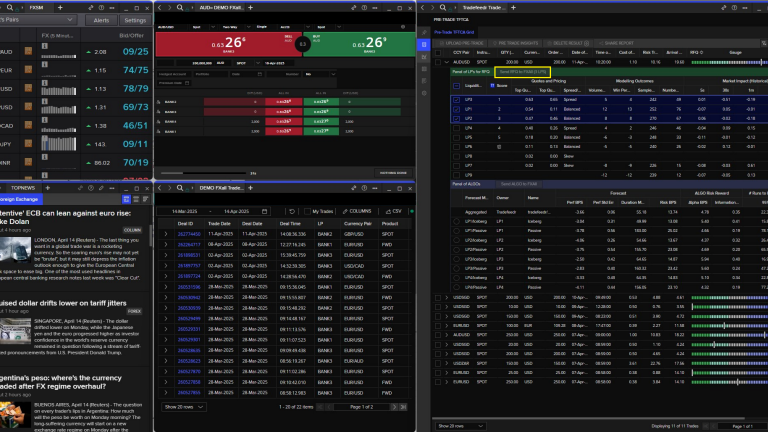Image resolution: width=768 pixels, height=432 pixels.
Task: Switch to the Foreign Exchange news tab
Action: 22,198
